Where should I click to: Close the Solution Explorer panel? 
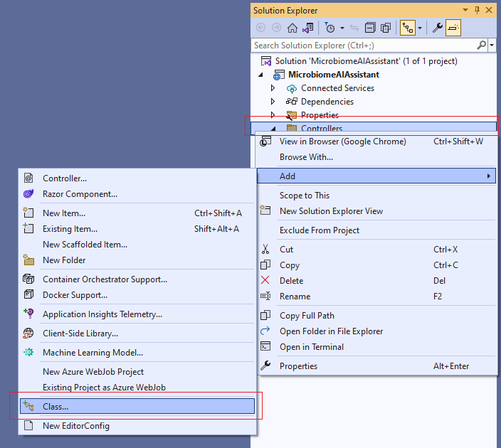click(489, 10)
